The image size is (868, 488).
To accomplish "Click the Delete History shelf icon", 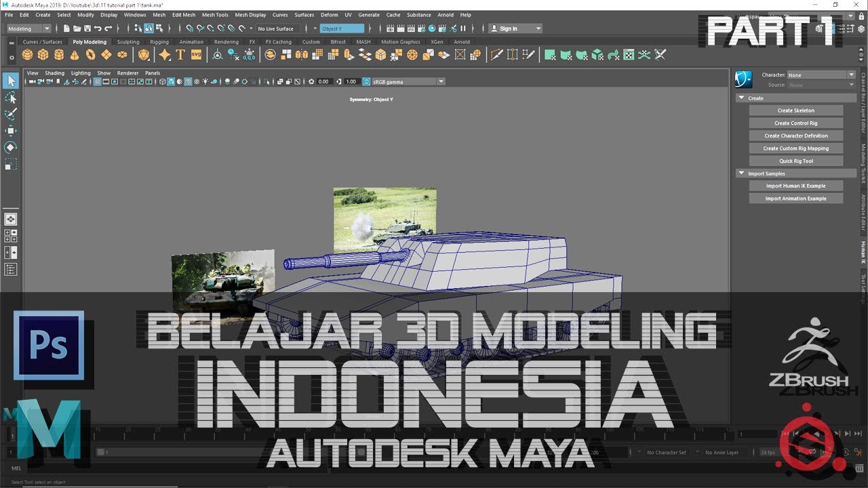I will (233, 55).
